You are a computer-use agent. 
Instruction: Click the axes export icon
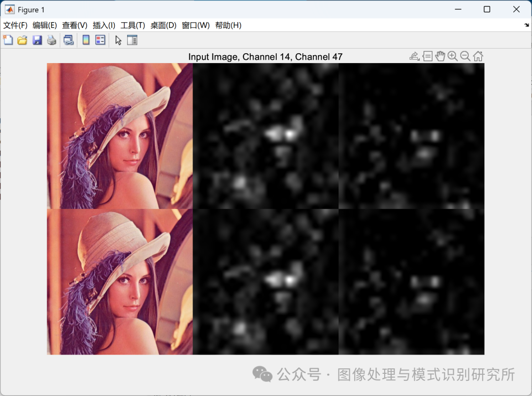tap(414, 56)
